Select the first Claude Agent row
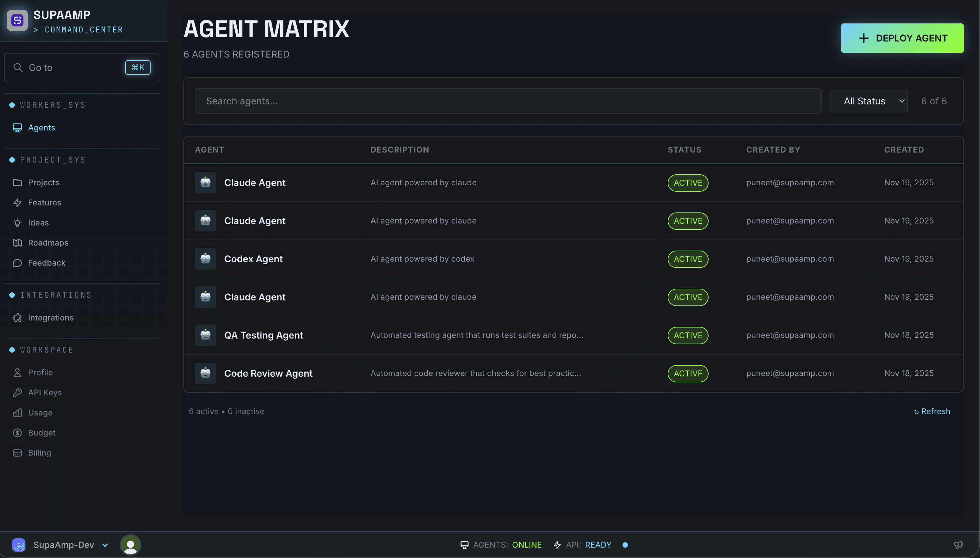This screenshot has height=558, width=980. tap(255, 183)
